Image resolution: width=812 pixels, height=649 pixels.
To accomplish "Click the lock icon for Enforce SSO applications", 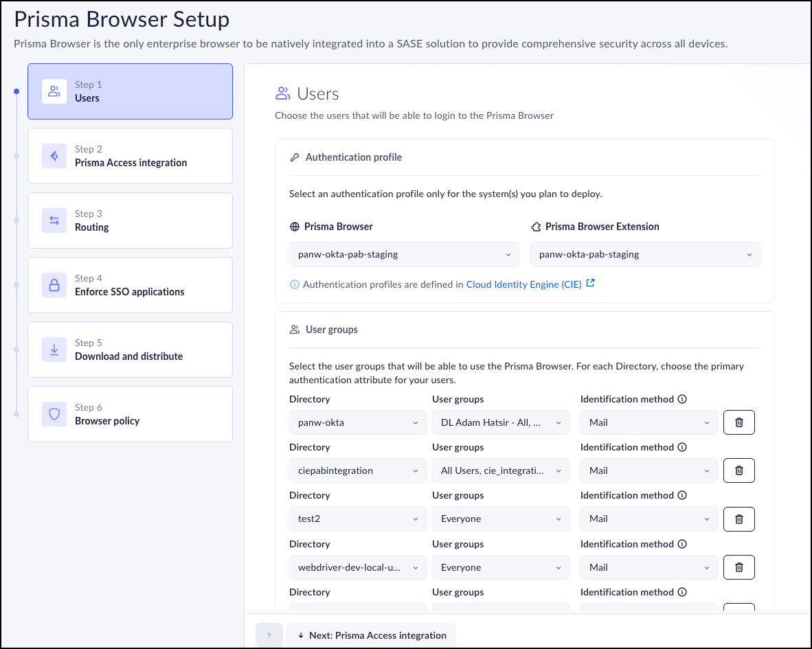I will (54, 285).
